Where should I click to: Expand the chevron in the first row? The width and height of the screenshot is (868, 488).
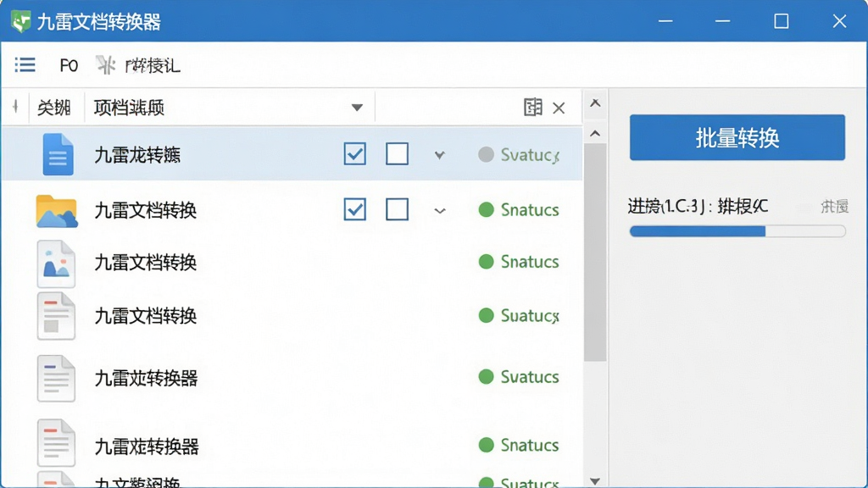pyautogui.click(x=440, y=155)
